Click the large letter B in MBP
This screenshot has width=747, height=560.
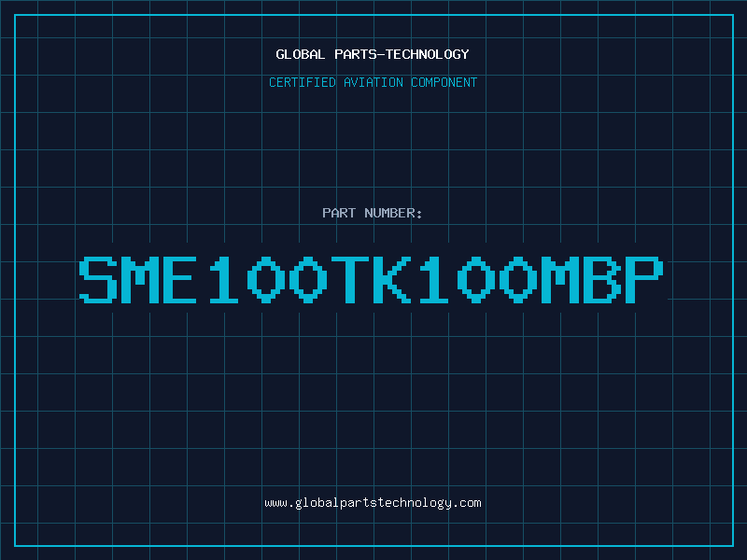click(x=601, y=280)
